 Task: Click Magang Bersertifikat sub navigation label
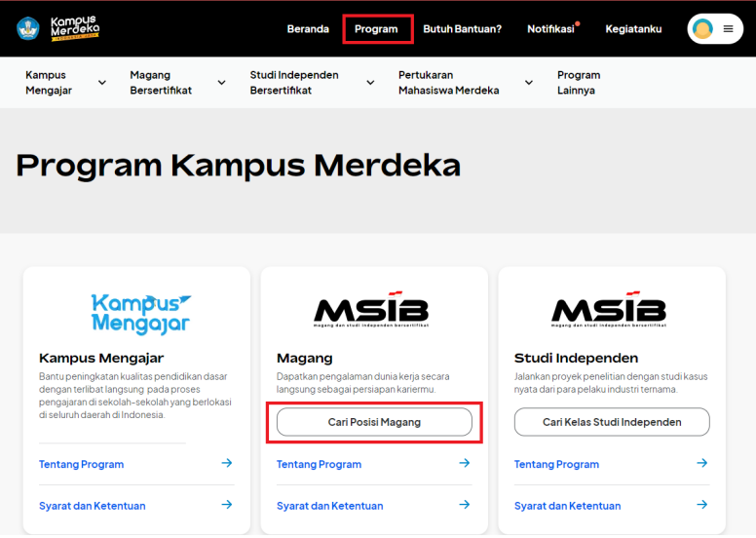(161, 83)
